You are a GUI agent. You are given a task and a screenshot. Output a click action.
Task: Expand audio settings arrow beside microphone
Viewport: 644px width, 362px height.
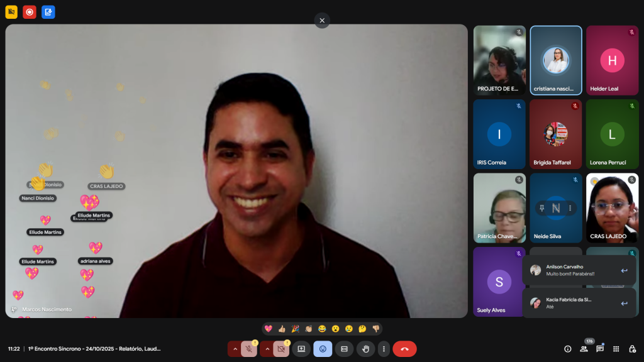tap(235, 349)
